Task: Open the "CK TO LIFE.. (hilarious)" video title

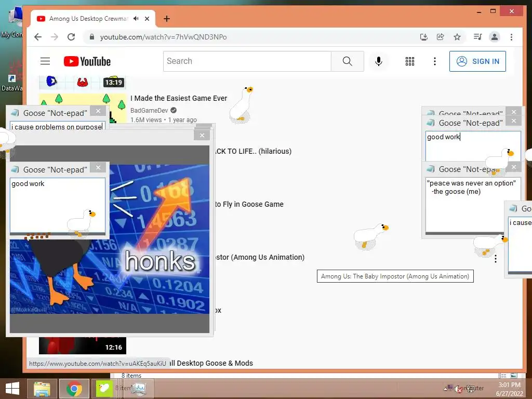Action: pyautogui.click(x=253, y=151)
